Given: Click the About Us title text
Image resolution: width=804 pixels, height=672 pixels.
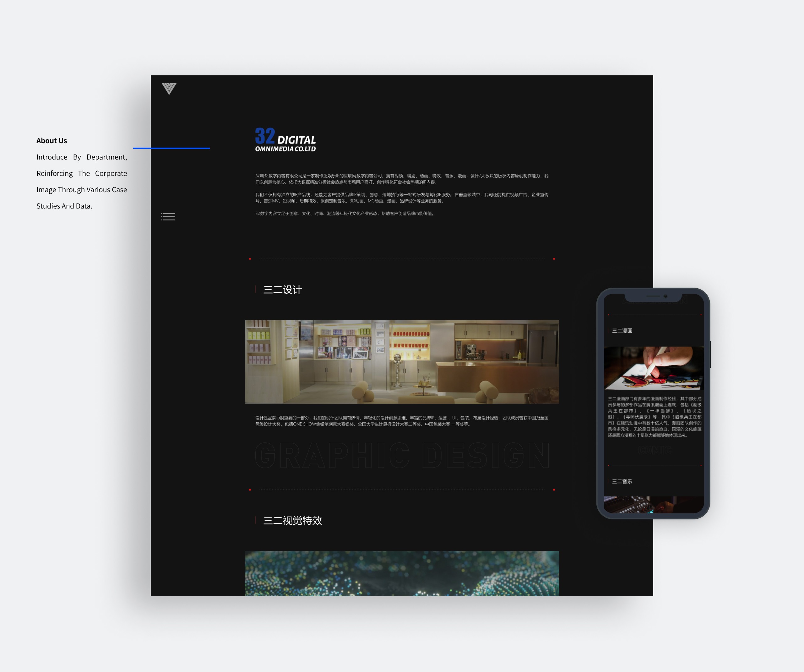Looking at the screenshot, I should [x=52, y=141].
